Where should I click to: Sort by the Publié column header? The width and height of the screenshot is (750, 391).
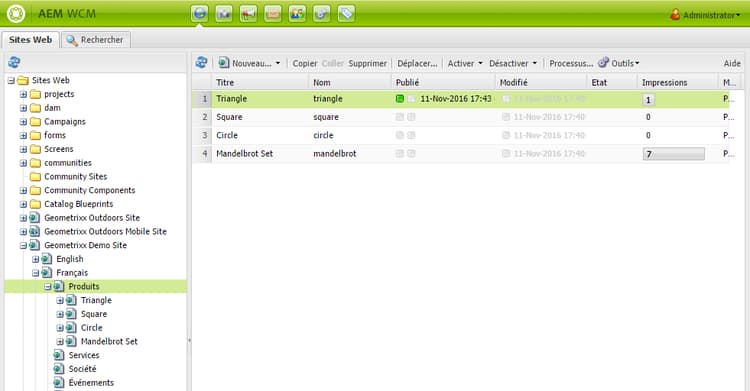pyautogui.click(x=443, y=82)
